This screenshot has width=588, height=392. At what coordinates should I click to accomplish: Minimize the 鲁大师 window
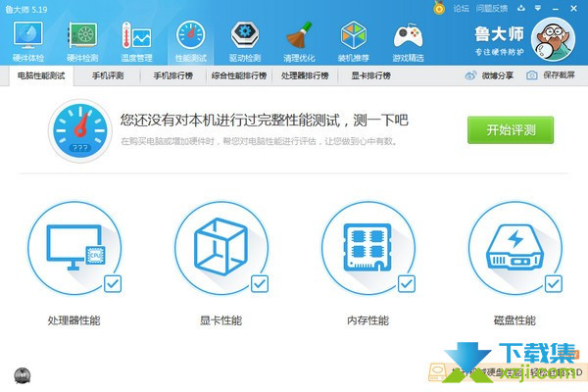click(556, 8)
